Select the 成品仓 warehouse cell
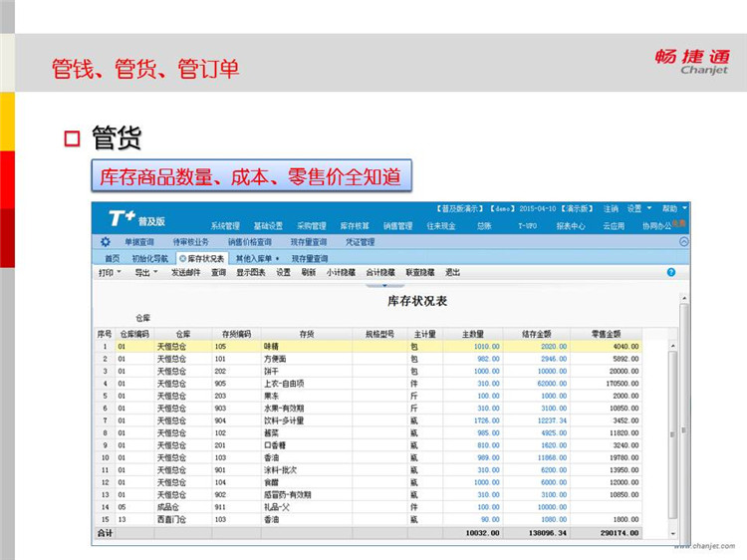 (183, 507)
